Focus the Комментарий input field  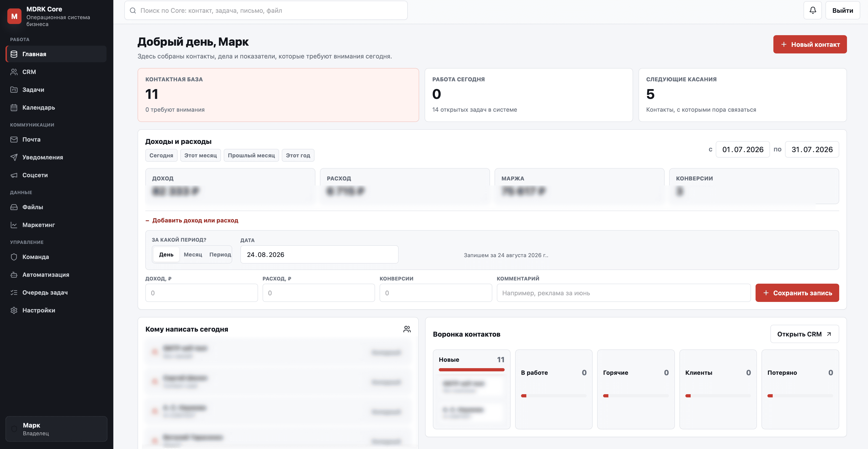pyautogui.click(x=623, y=293)
